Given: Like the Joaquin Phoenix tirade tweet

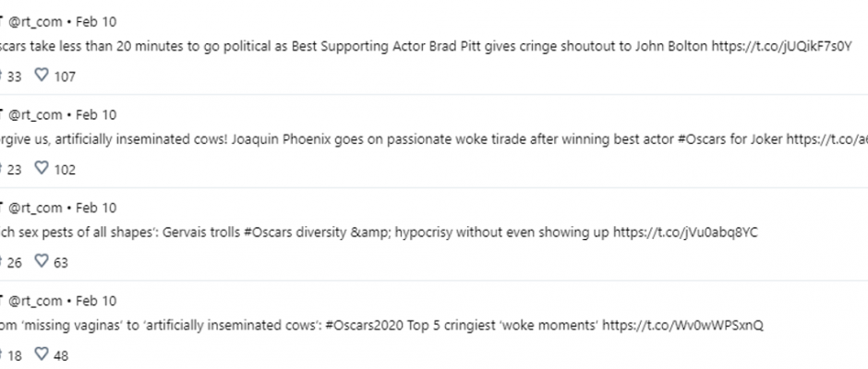Looking at the screenshot, I should pos(42,168).
